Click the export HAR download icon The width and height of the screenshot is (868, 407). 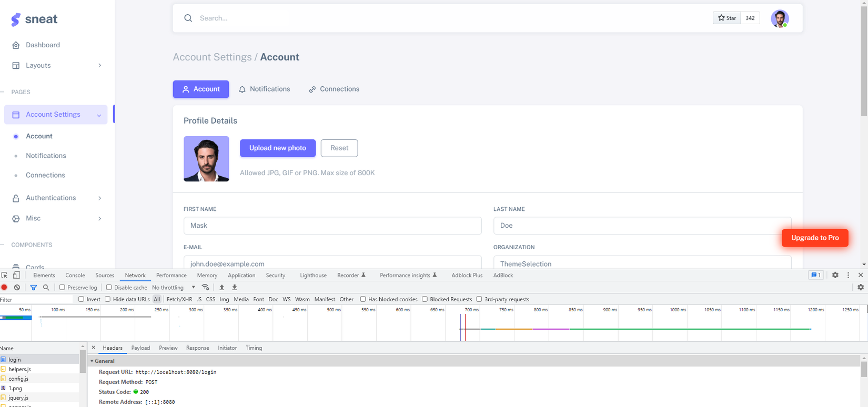pyautogui.click(x=235, y=288)
